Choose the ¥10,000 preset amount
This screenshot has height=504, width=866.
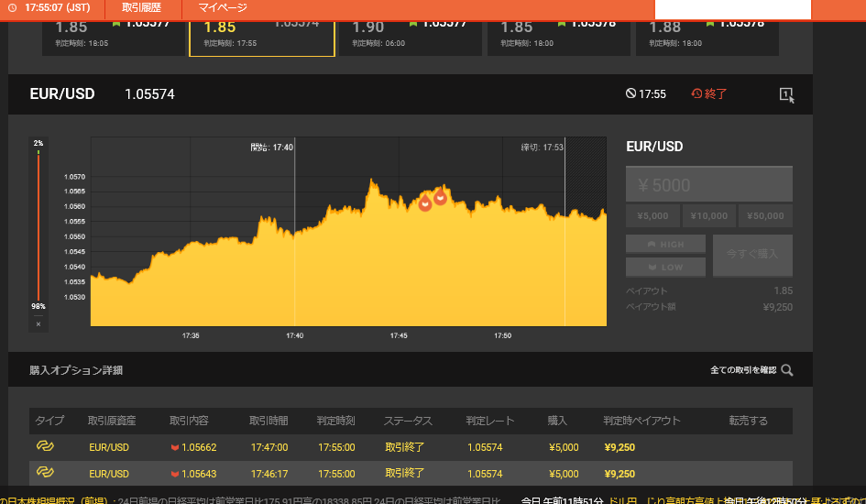[x=708, y=216]
